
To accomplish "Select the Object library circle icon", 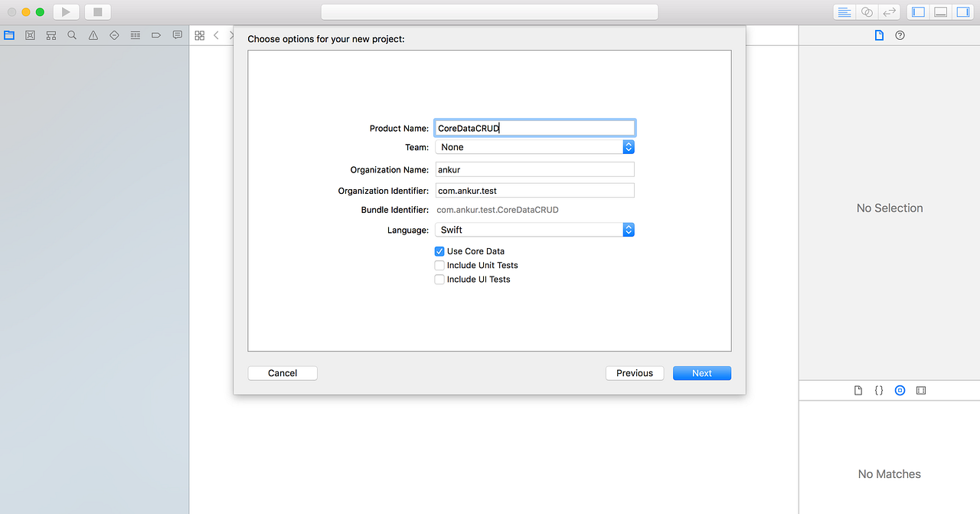I will pos(900,390).
